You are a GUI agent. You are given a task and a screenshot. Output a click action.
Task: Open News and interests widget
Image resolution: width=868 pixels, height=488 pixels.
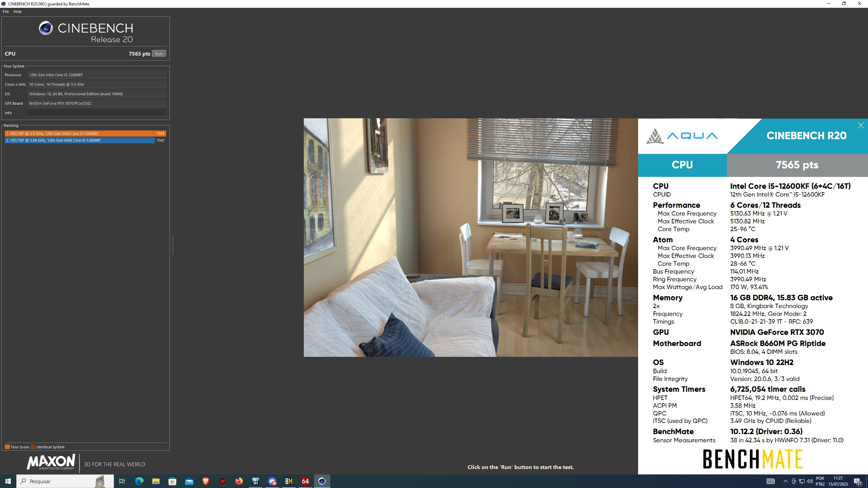(771, 481)
